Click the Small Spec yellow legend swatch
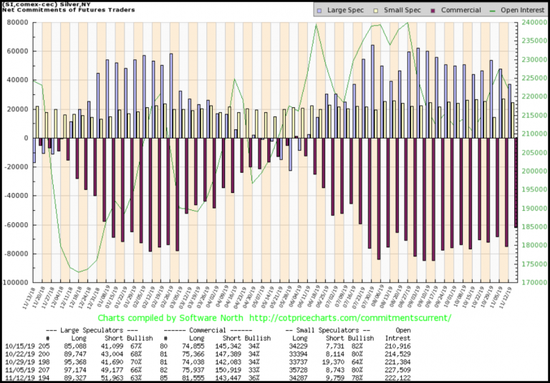 (376, 10)
